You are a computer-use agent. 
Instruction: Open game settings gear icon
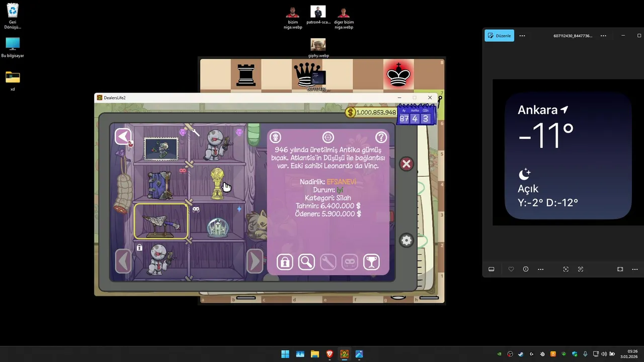tap(407, 240)
